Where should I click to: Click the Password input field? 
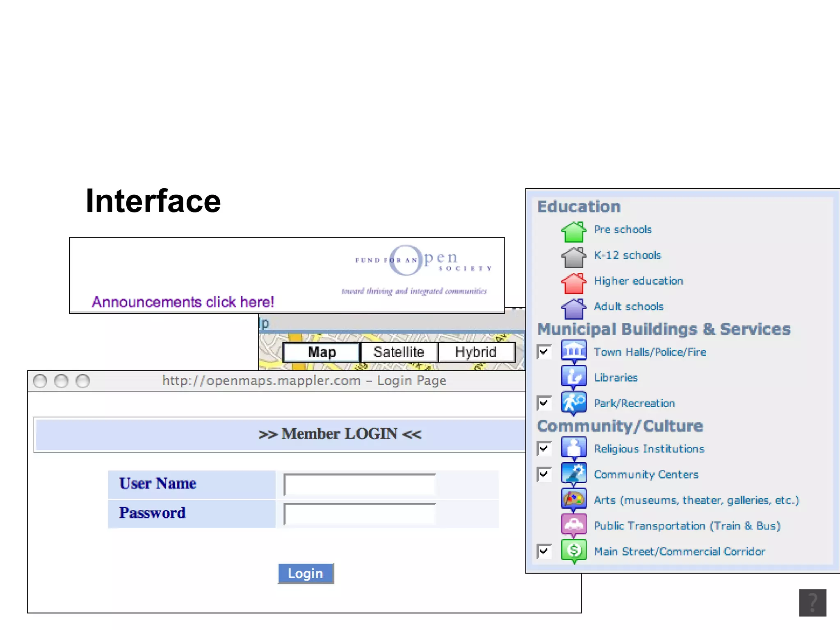[x=359, y=514]
